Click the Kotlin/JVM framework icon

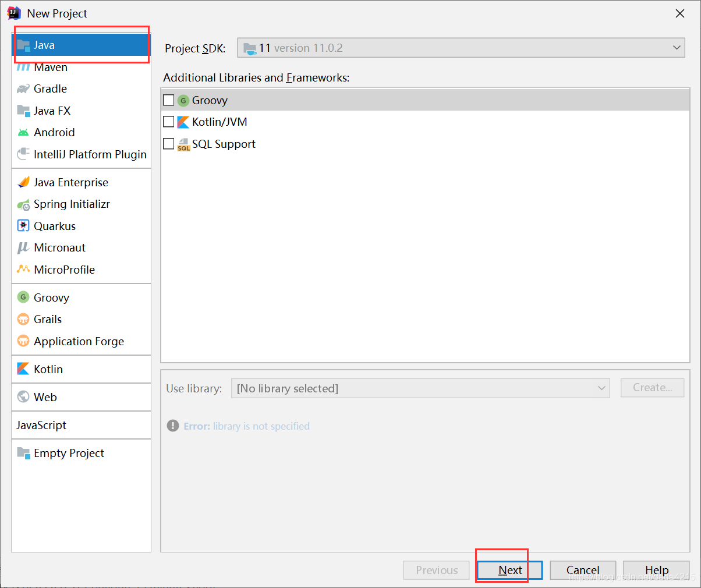pyautogui.click(x=183, y=122)
